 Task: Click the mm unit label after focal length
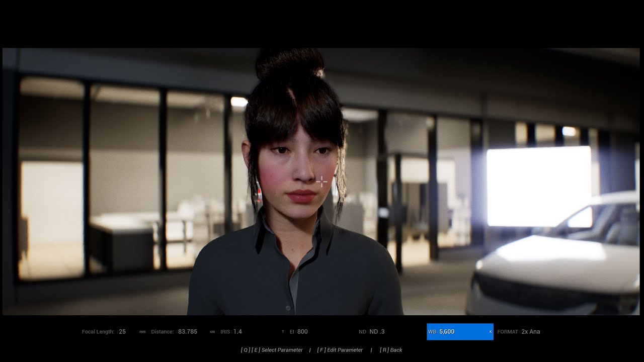pos(142,332)
